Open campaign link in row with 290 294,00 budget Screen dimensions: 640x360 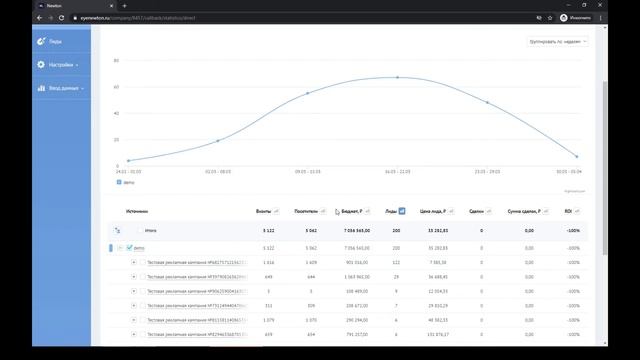(x=197, y=320)
